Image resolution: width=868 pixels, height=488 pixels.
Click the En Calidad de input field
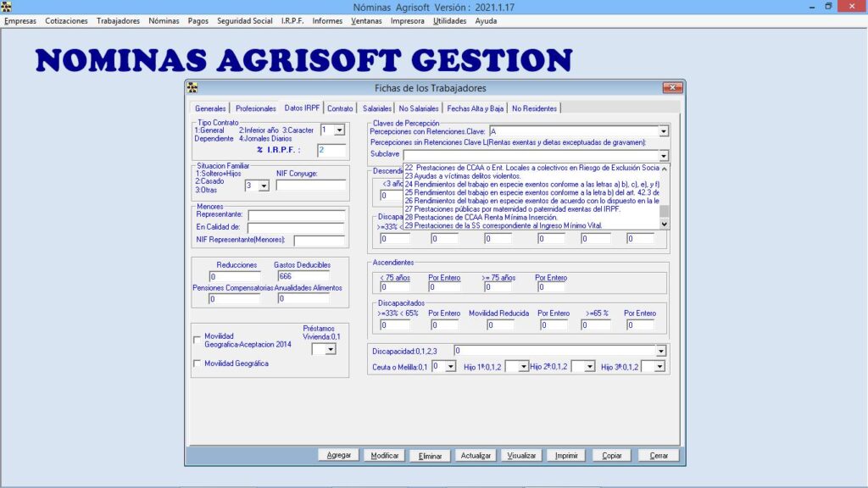tap(296, 228)
